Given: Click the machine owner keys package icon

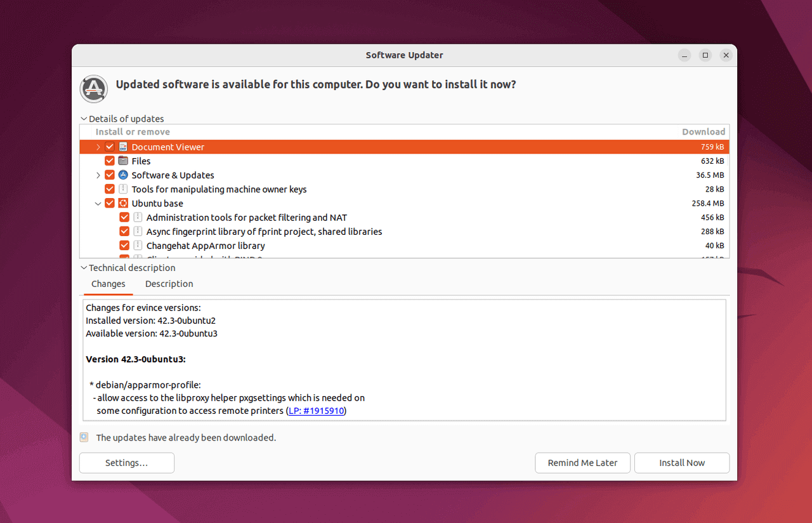Looking at the screenshot, I should 123,189.
